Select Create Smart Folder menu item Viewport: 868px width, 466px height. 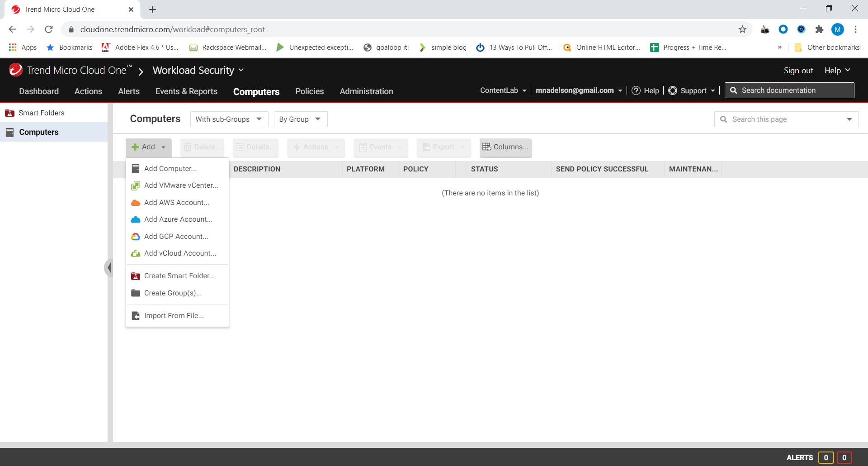tap(177, 276)
